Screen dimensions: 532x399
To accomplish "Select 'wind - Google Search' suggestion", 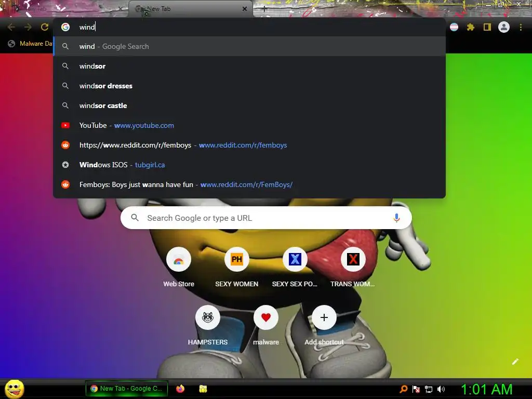I will [x=249, y=46].
